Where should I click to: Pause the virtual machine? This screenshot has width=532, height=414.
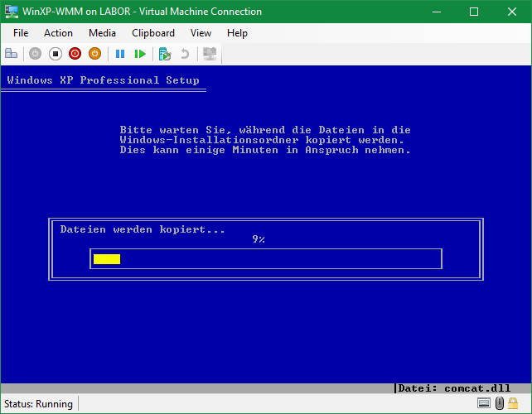tap(120, 54)
